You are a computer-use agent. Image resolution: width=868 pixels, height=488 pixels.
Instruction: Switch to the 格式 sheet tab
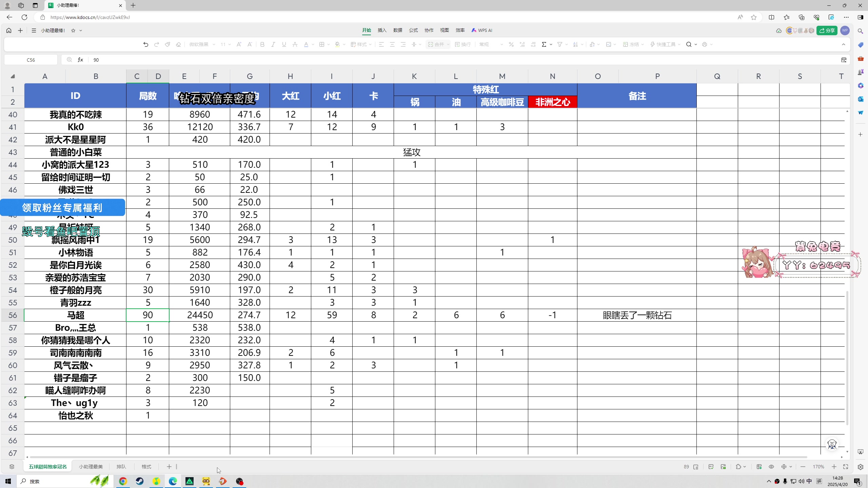pos(146,467)
